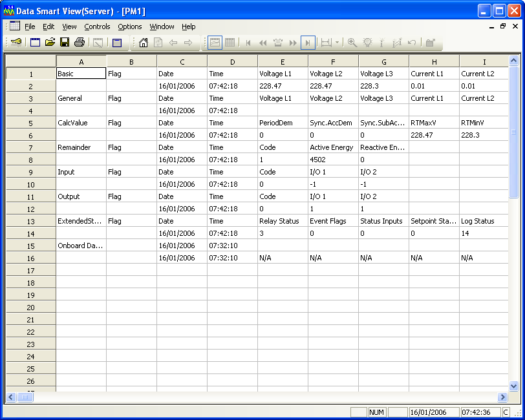This screenshot has height=420, width=525.
Task: Open the Controls menu
Action: point(97,26)
